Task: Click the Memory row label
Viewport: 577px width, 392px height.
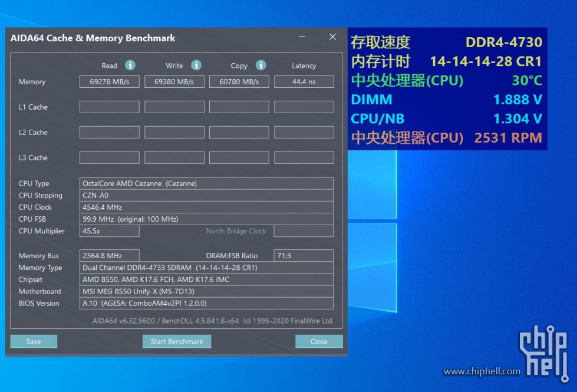Action: tap(32, 82)
